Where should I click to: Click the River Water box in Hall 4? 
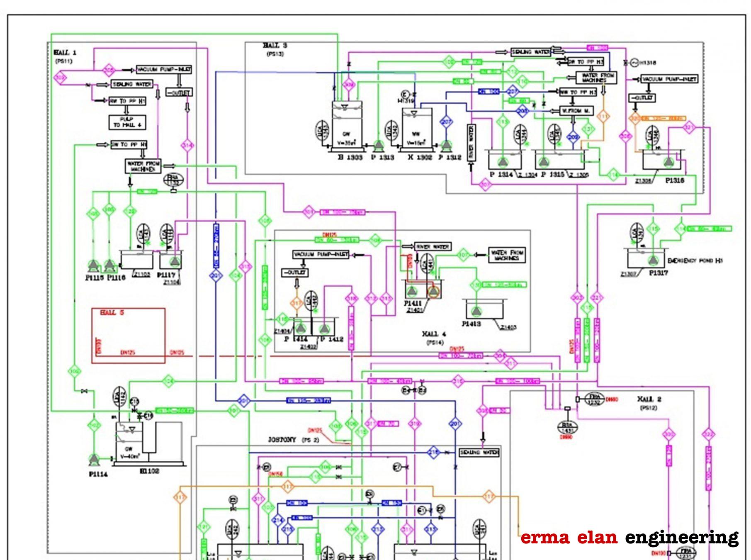pyautogui.click(x=433, y=246)
